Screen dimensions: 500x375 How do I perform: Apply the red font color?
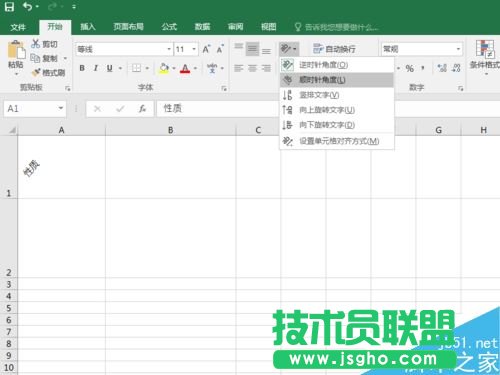tap(185, 68)
